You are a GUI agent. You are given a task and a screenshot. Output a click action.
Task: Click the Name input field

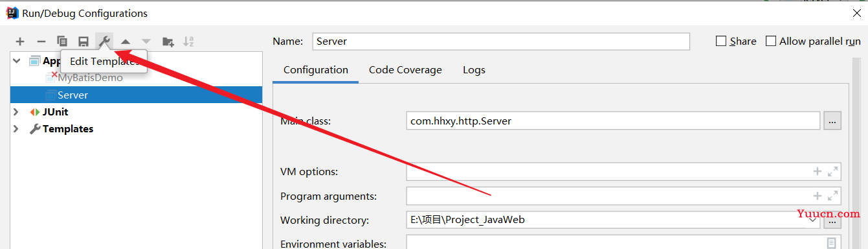point(501,41)
